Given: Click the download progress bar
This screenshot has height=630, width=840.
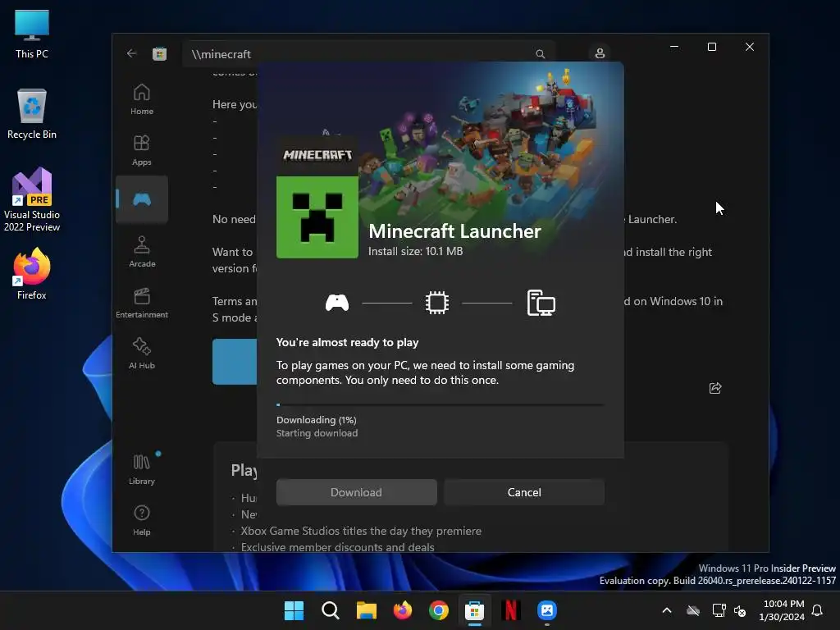Looking at the screenshot, I should [x=441, y=405].
